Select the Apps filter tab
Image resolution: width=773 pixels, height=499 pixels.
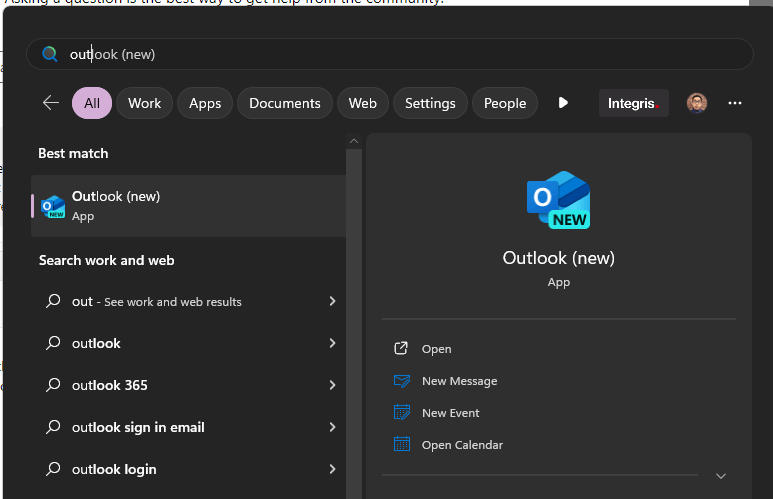205,103
